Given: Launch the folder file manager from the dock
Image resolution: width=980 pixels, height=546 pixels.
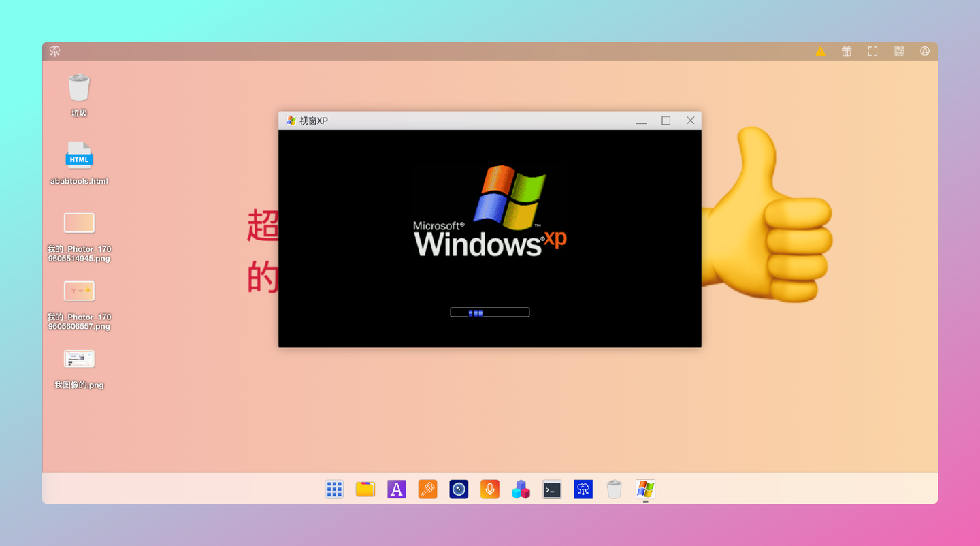Looking at the screenshot, I should click(x=365, y=489).
